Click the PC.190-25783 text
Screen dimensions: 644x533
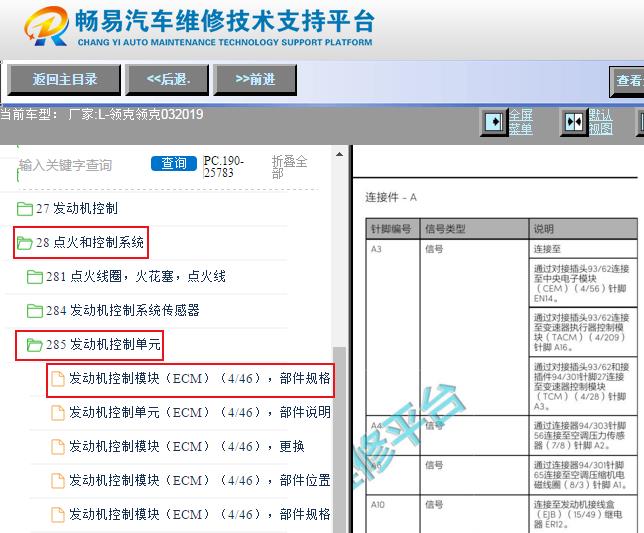224,167
